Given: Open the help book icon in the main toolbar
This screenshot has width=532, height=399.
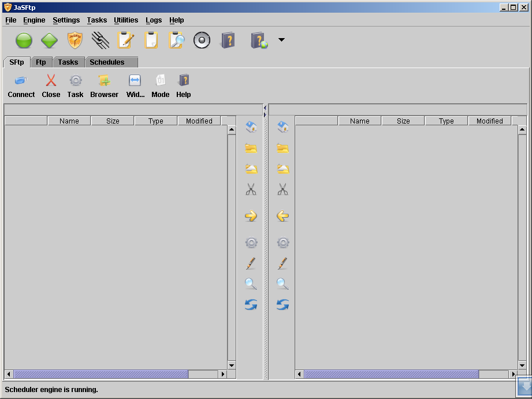Looking at the screenshot, I should pyautogui.click(x=228, y=40).
